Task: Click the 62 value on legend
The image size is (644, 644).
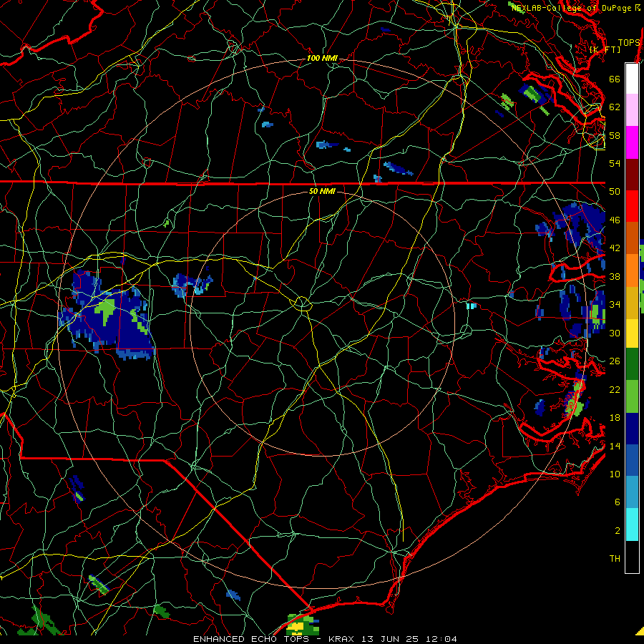Action: [615, 107]
